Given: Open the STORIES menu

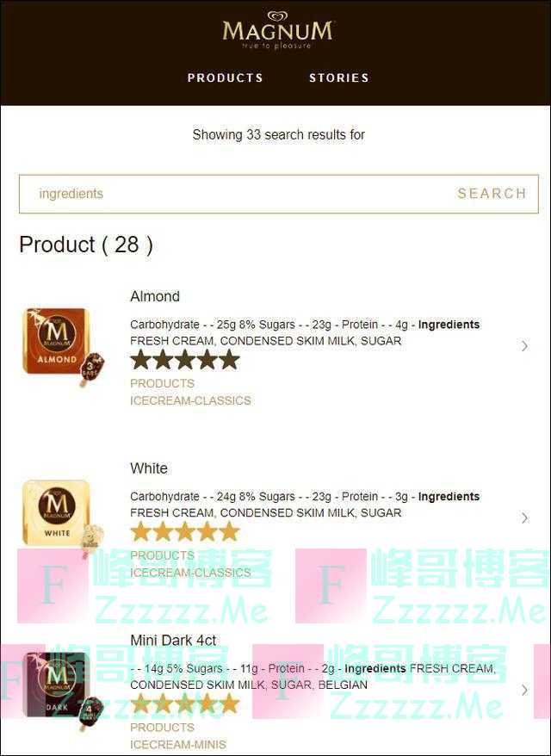Looking at the screenshot, I should coord(339,77).
